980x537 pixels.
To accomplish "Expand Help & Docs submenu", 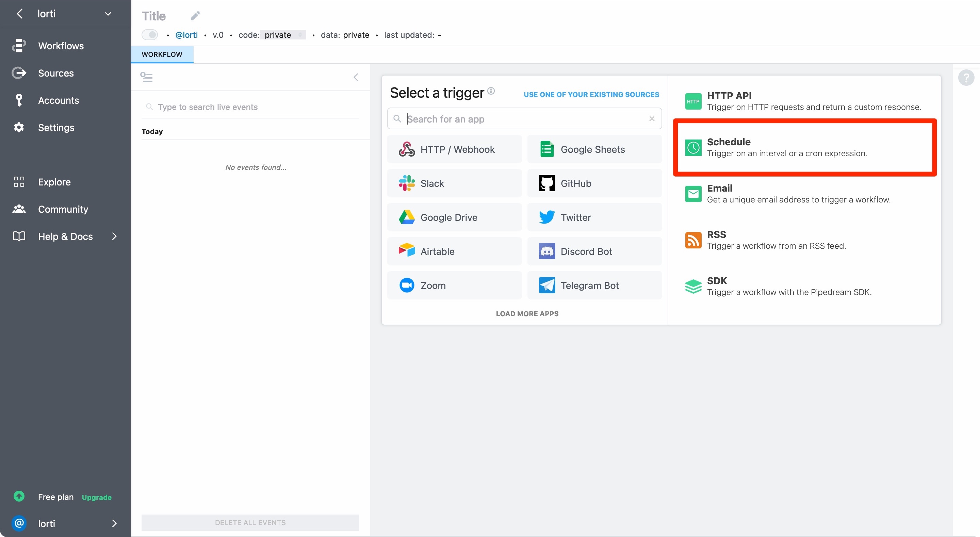I will pyautogui.click(x=114, y=236).
